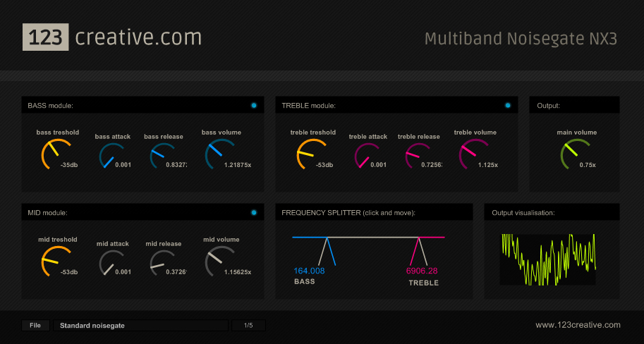The width and height of the screenshot is (644, 344).
Task: Click the treble attack knob
Action: (x=367, y=156)
